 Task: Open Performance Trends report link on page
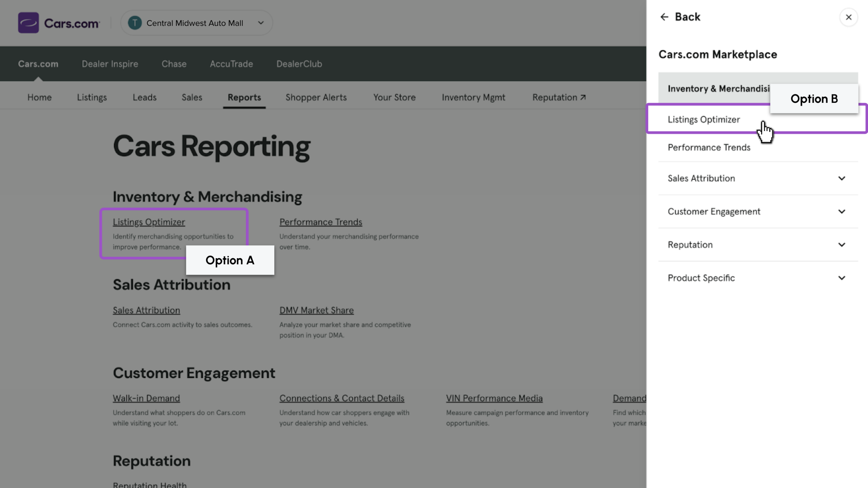[321, 222]
